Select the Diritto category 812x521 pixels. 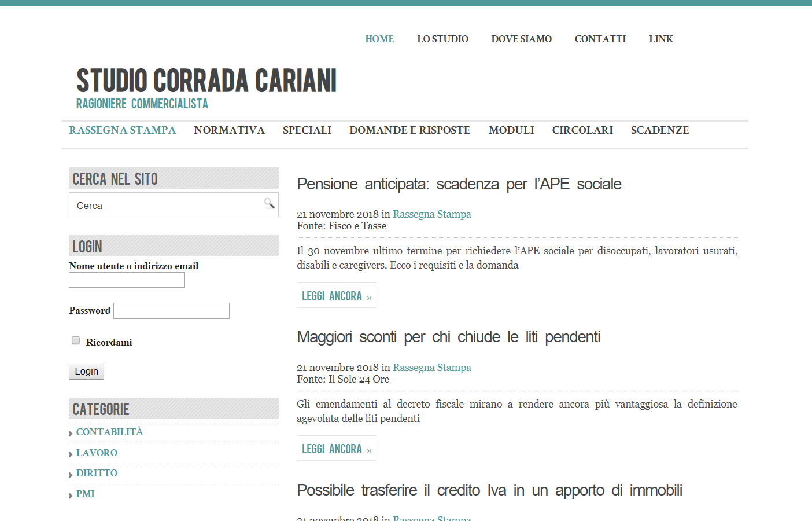(x=97, y=473)
